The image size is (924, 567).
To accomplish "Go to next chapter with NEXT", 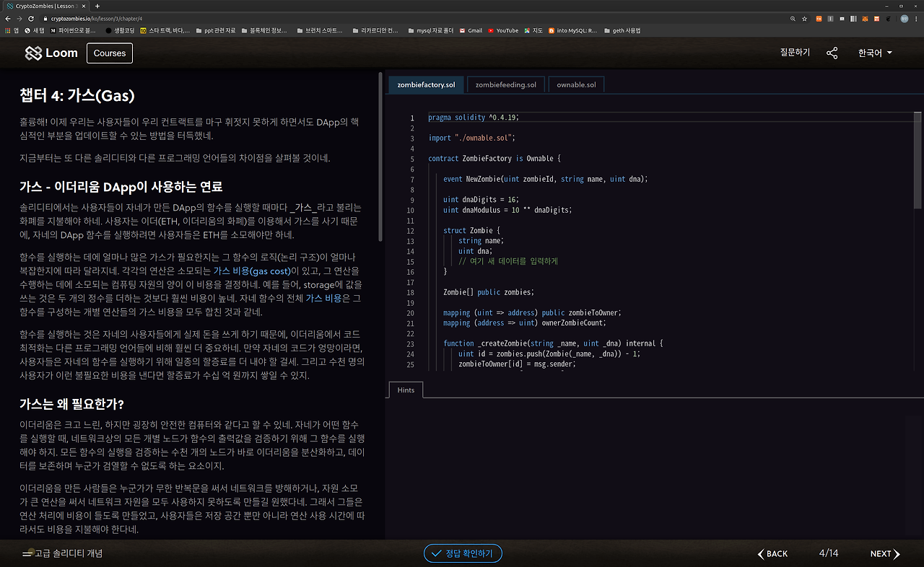I will [885, 553].
